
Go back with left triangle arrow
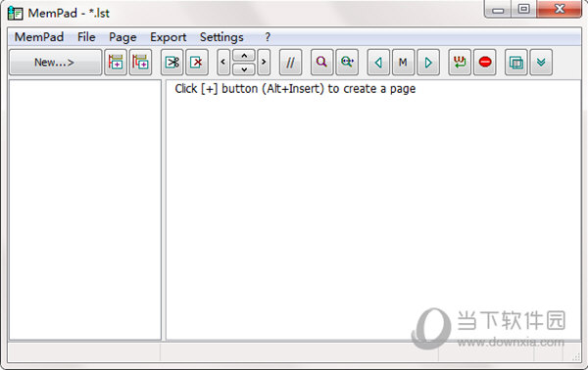coord(378,63)
